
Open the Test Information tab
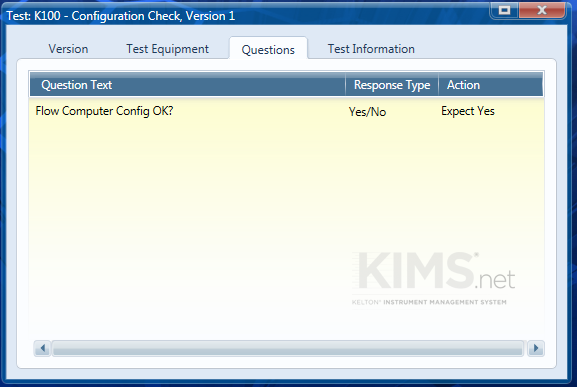coord(371,49)
